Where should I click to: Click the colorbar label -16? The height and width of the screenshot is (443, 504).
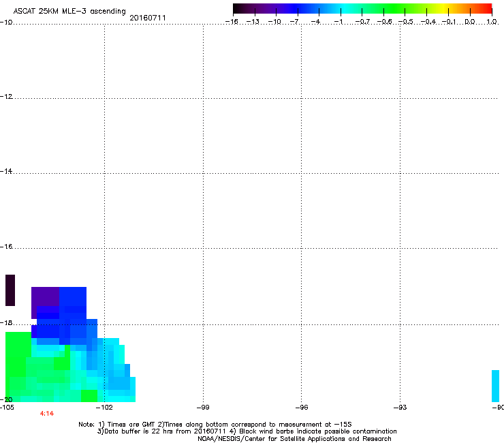tap(232, 22)
